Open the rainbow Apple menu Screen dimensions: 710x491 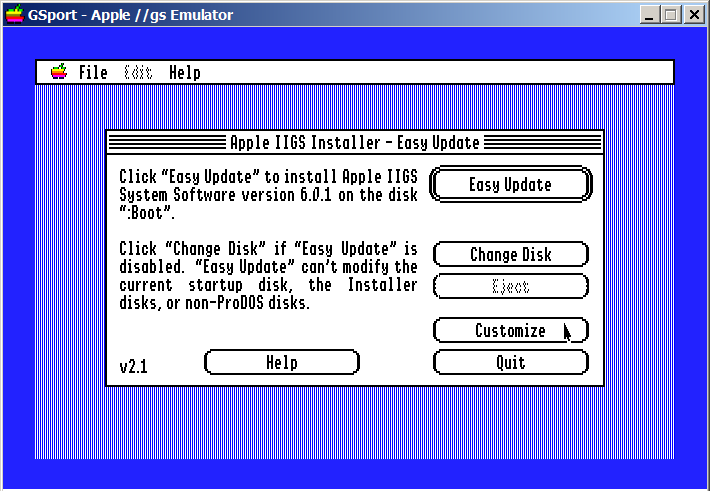pyautogui.click(x=59, y=72)
